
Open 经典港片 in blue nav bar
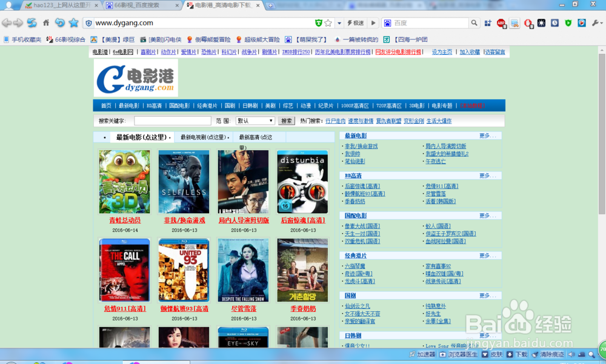[207, 105]
